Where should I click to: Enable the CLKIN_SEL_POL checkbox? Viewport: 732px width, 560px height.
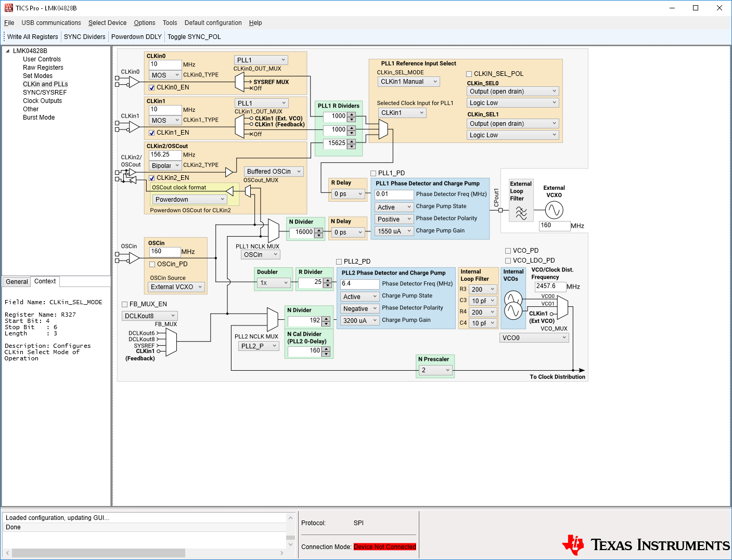coord(469,74)
